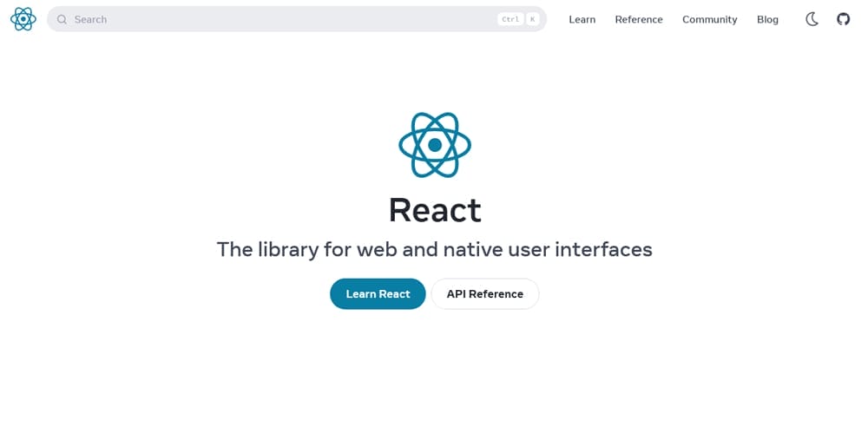Open the Blog navigation item
The height and width of the screenshot is (434, 868).
(x=768, y=19)
